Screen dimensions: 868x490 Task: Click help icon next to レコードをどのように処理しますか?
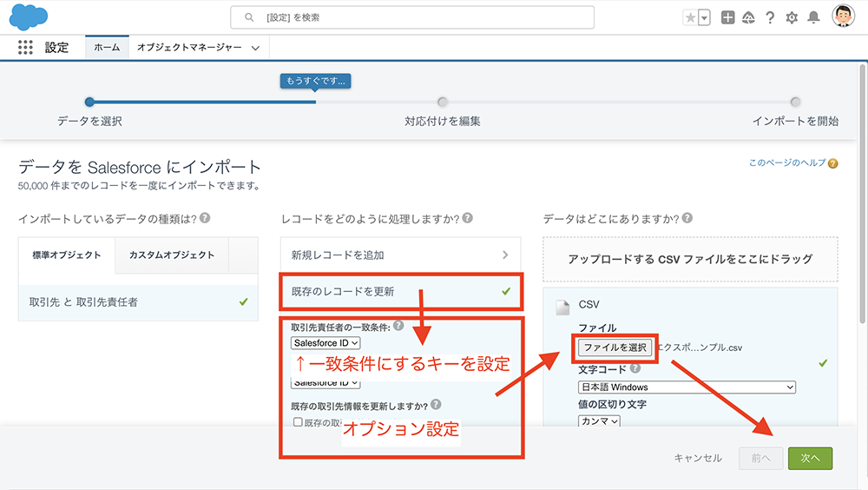(468, 218)
